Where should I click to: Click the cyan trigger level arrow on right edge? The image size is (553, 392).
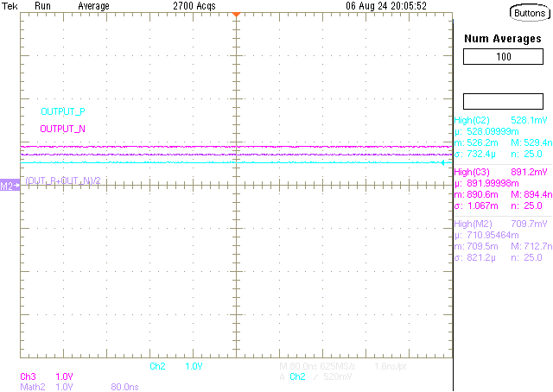[446, 162]
